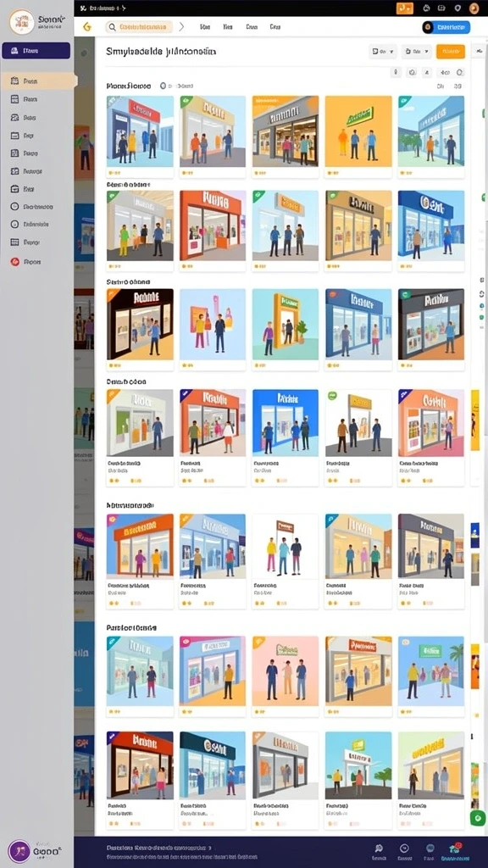Click the green circular button at lower right edge

(x=476, y=818)
